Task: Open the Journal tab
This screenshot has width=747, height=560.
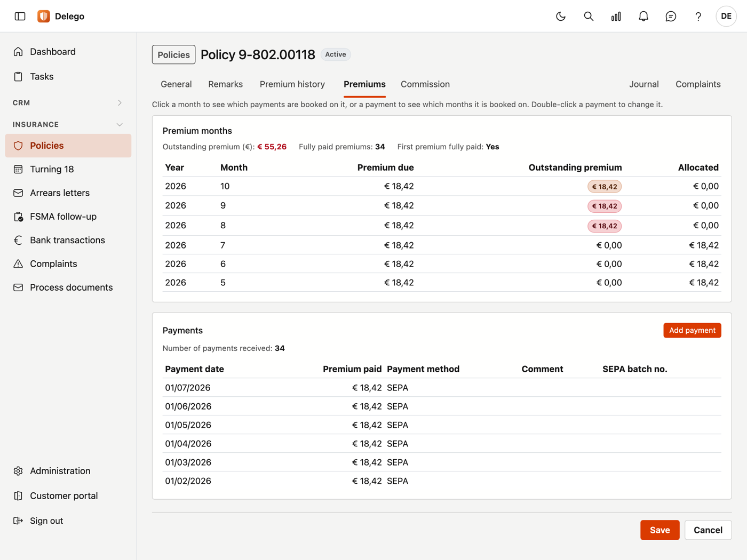Action: [644, 84]
